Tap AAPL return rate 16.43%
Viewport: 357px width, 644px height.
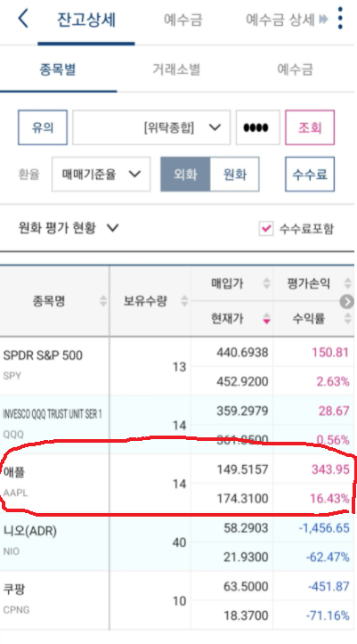(x=329, y=499)
